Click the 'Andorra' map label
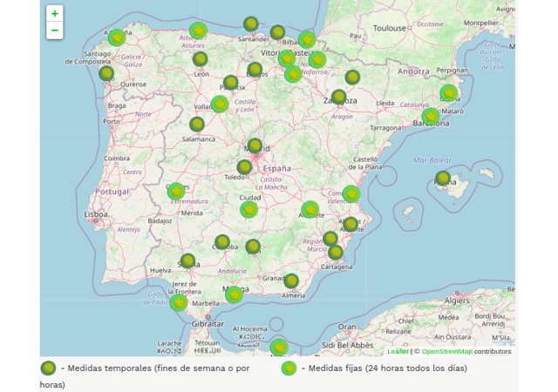This screenshot has height=392, width=558. coord(413,71)
